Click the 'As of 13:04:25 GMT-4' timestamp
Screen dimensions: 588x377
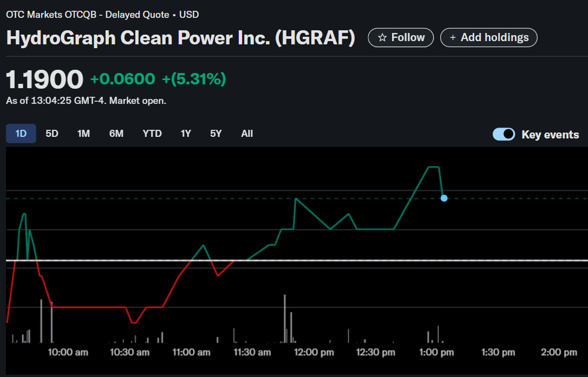[56, 101]
